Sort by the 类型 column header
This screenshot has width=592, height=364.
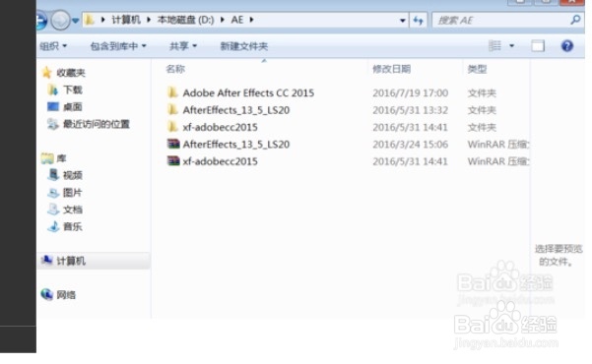(477, 69)
